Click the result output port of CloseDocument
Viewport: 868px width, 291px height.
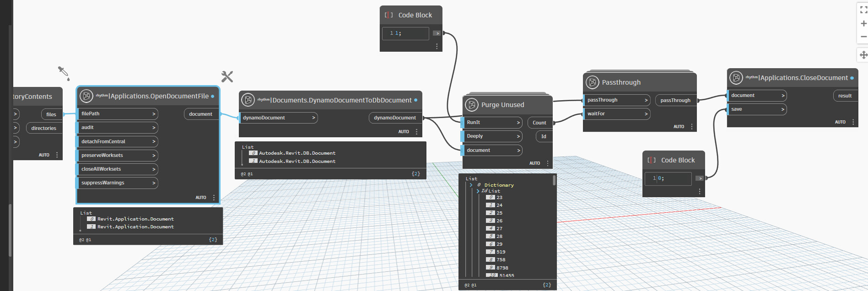845,96
